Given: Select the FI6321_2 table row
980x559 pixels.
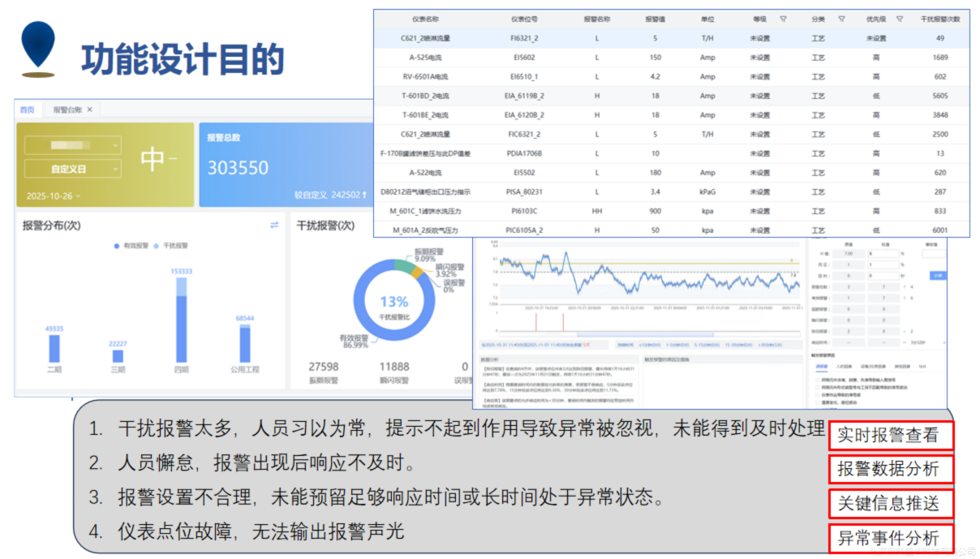Looking at the screenshot, I should [x=672, y=38].
